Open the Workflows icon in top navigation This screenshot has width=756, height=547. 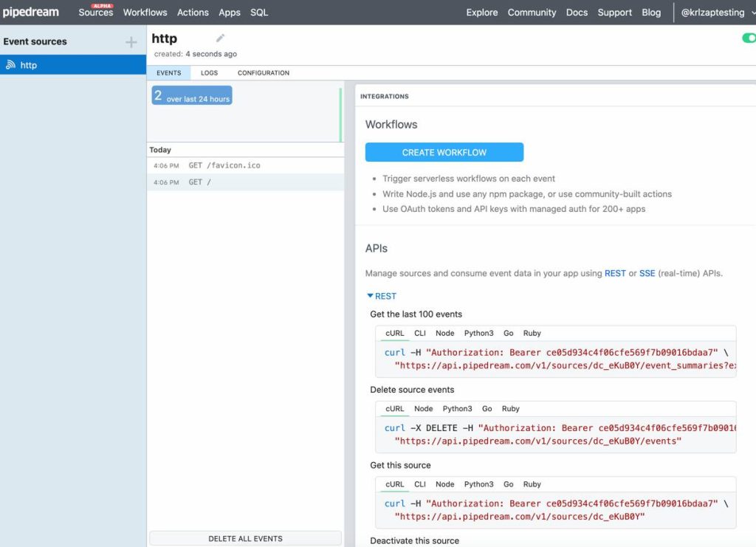(x=145, y=13)
